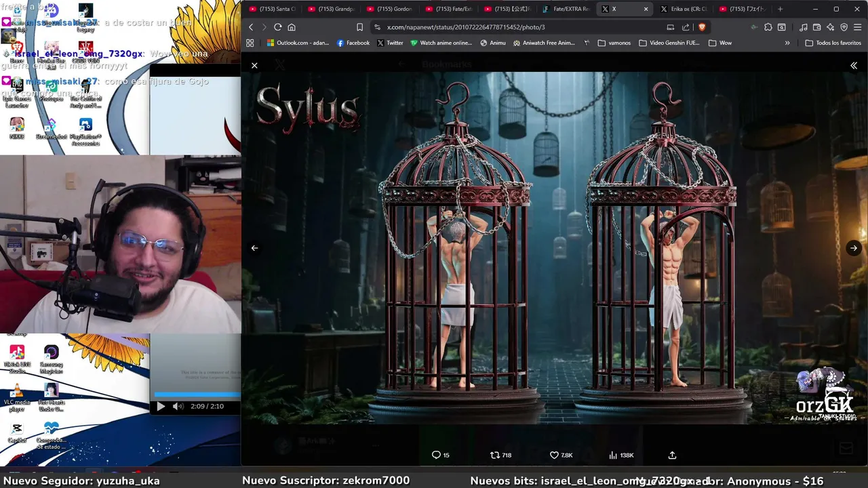Play the video in small player
Viewport: 868px width, 488px height.
161,407
